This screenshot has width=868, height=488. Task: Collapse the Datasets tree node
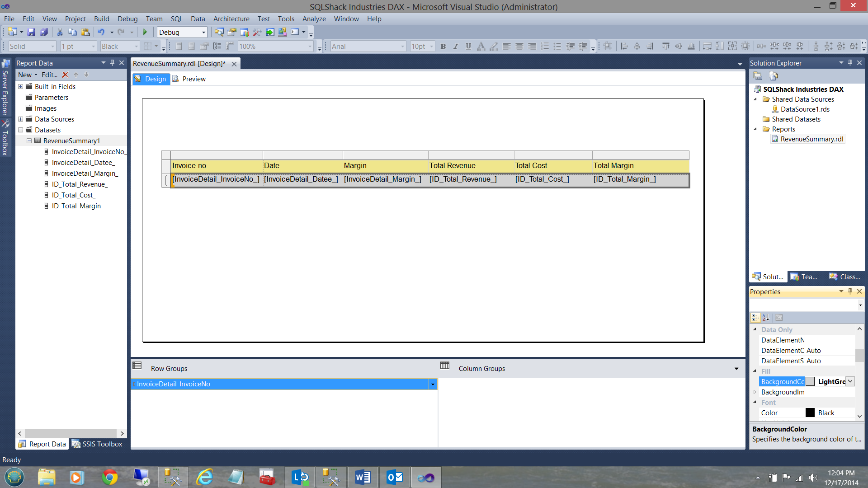tap(21, 130)
